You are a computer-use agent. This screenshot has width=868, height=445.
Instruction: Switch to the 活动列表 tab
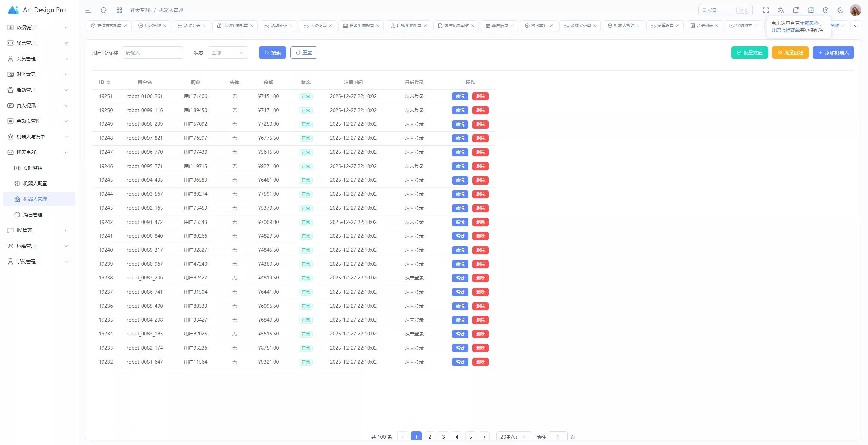[x=192, y=26]
